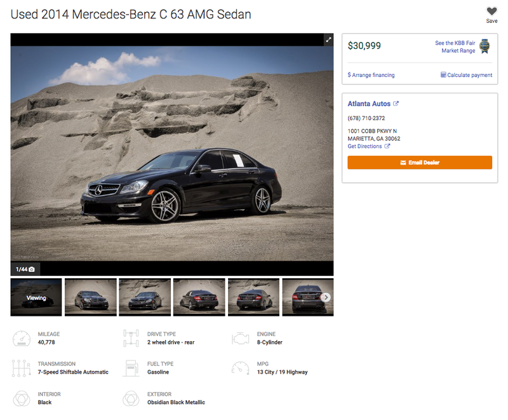
Task: Select the fifth thumbnail photo
Action: [253, 297]
